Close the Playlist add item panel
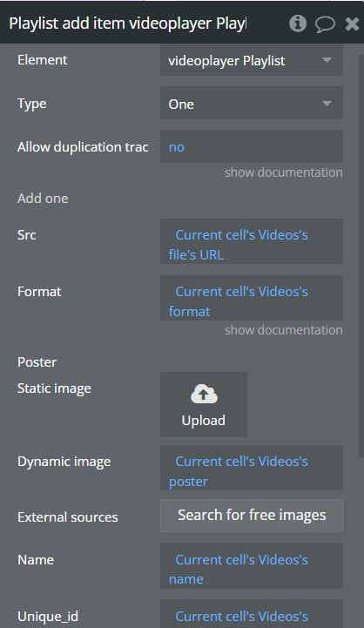Viewport: 364px width, 628px height. 352,24
